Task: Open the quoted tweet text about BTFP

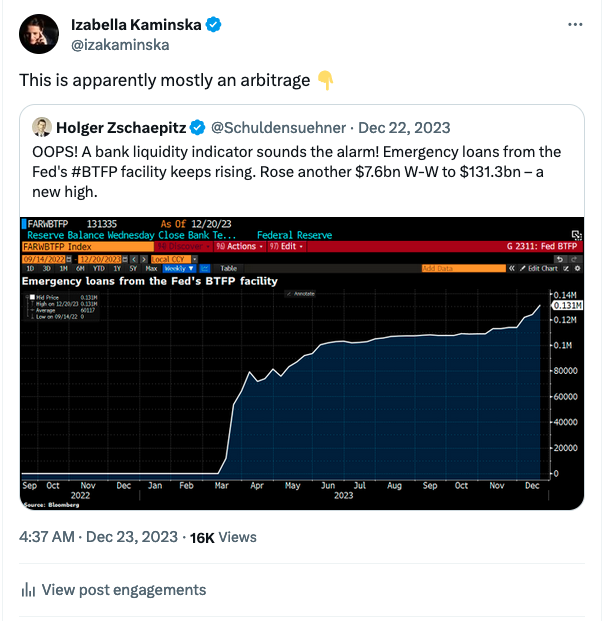Action: pyautogui.click(x=296, y=172)
